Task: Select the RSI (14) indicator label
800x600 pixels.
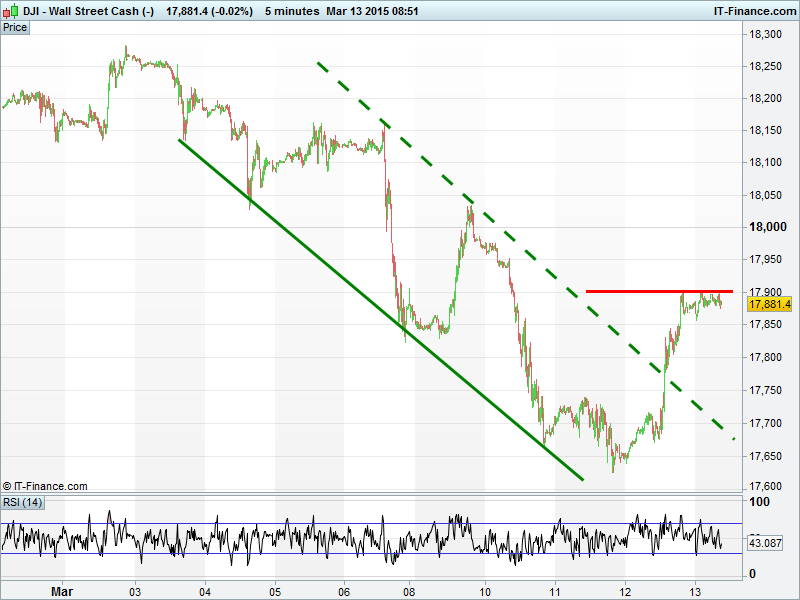Action: point(23,502)
